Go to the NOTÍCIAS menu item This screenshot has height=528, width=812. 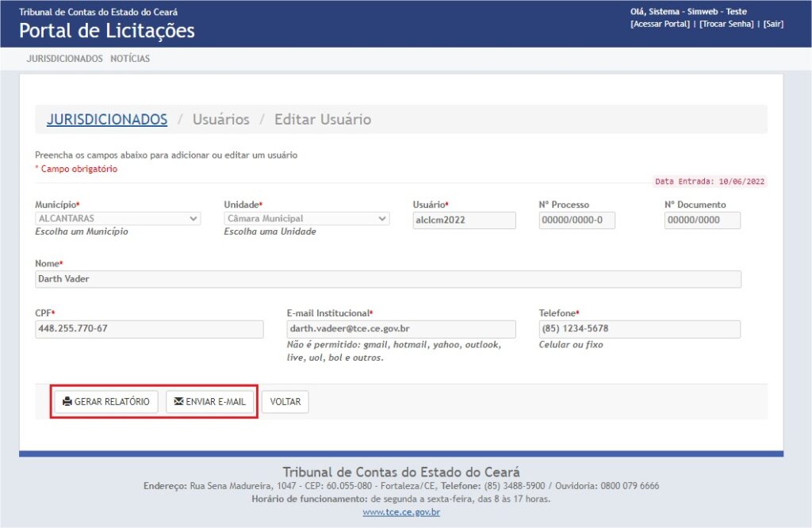130,59
